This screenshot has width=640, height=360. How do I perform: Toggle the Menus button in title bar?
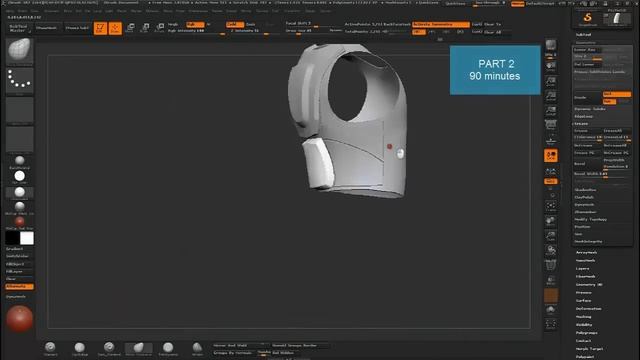[518, 3]
